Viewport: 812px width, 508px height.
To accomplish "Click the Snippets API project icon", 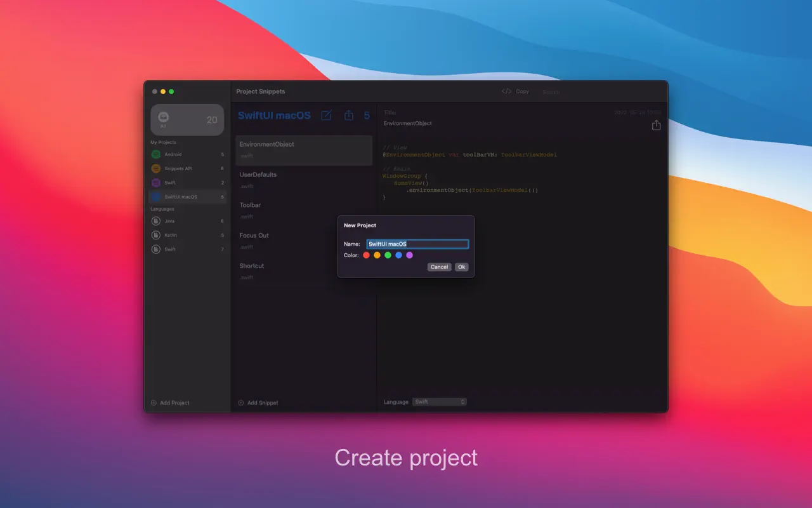I will [155, 168].
